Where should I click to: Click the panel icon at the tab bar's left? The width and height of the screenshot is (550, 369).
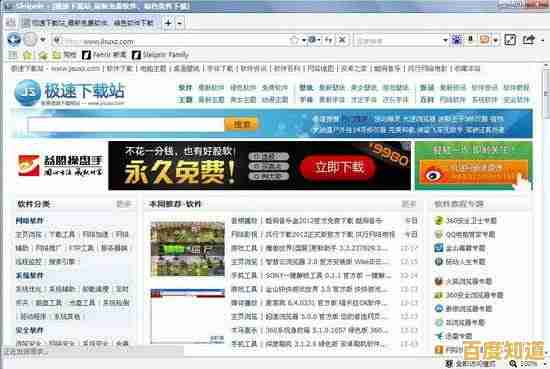(11, 23)
